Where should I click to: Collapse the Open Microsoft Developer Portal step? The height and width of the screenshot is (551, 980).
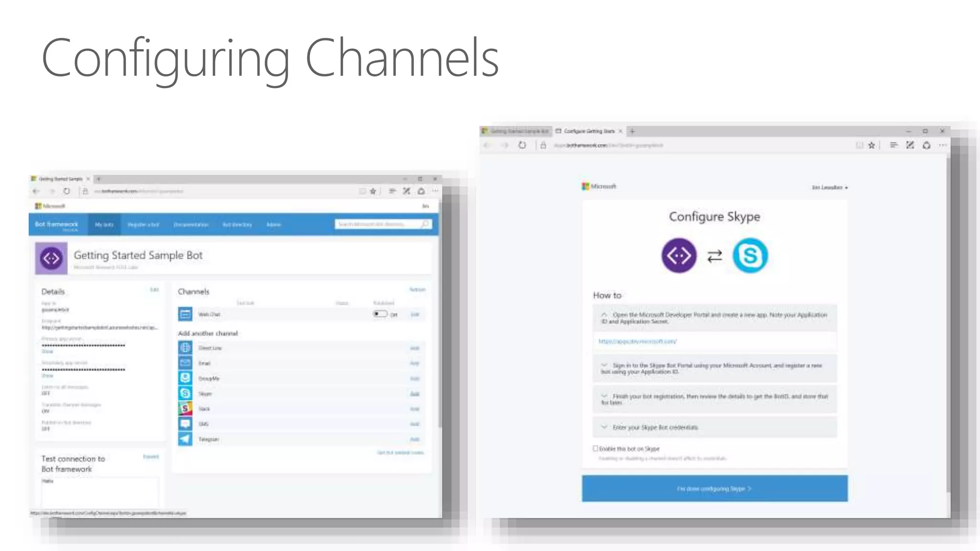604,315
